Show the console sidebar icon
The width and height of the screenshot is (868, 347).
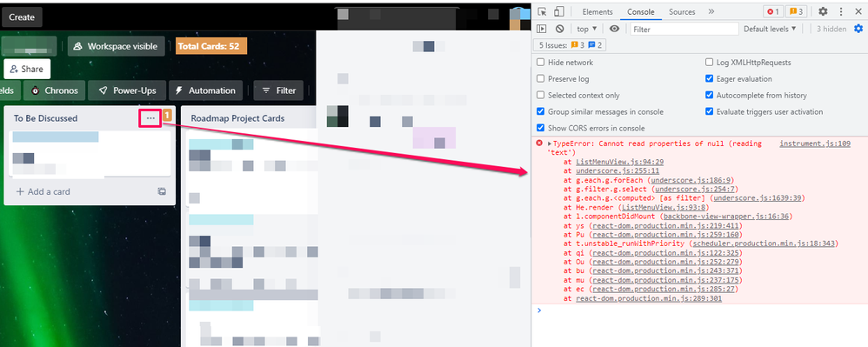(542, 29)
